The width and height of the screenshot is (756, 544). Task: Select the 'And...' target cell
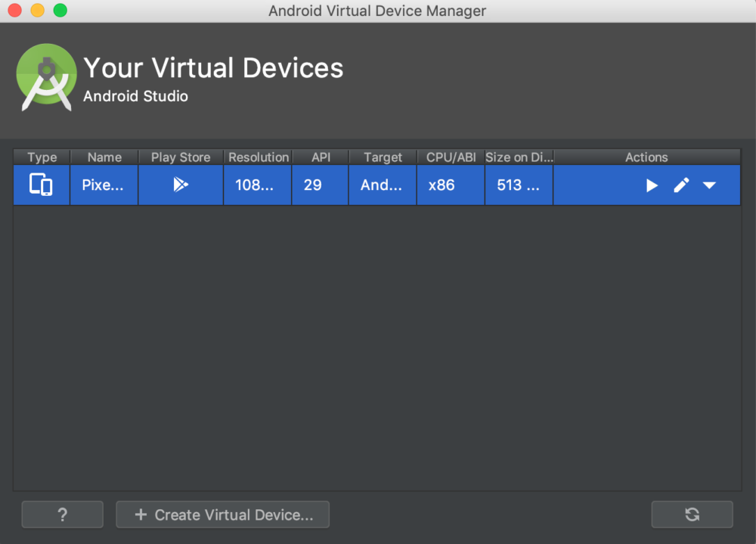pyautogui.click(x=383, y=185)
